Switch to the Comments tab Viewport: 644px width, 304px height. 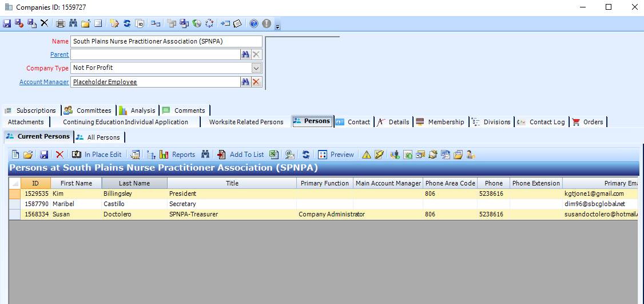(x=184, y=110)
